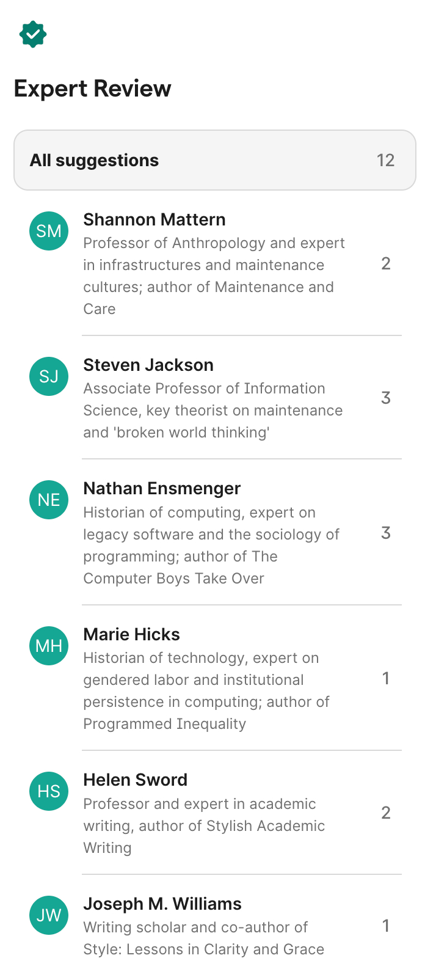Click the HS avatar icon

click(x=49, y=791)
